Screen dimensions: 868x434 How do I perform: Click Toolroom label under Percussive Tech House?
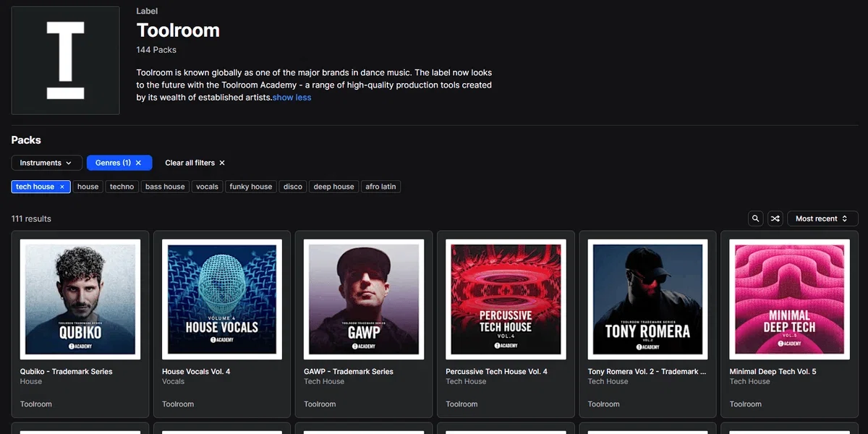[461, 404]
